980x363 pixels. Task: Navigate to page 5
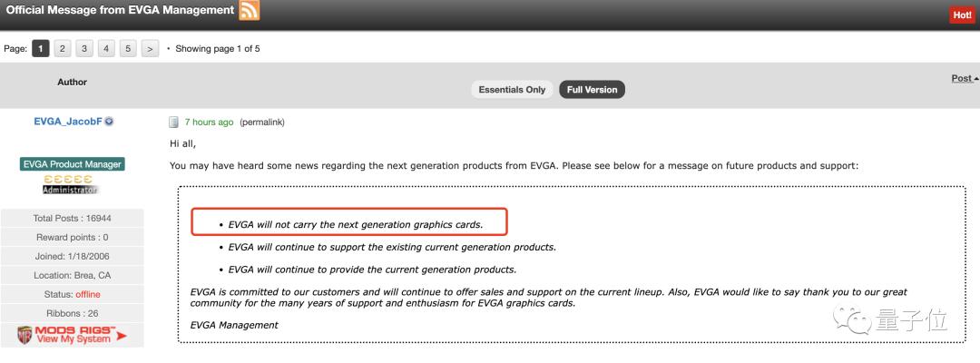pos(128,48)
